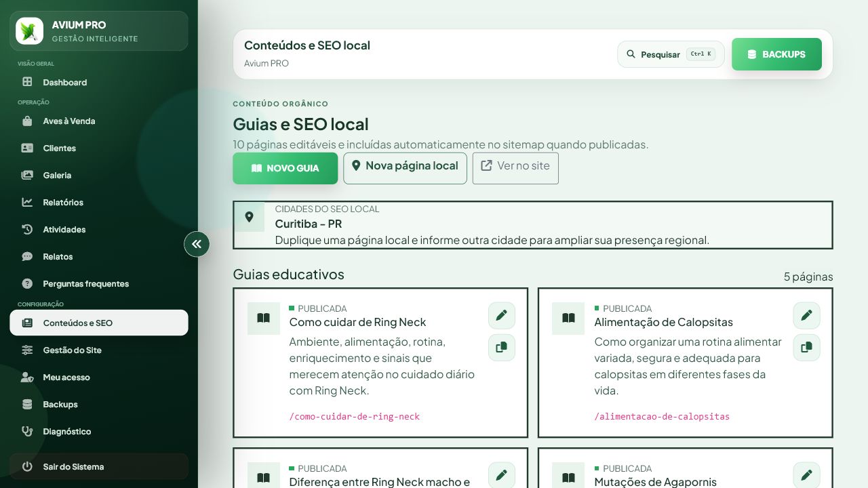Screen dimensions: 868x488
Task: Click book icon on Como cuidar de Ring Neck card
Action: coord(264,319)
